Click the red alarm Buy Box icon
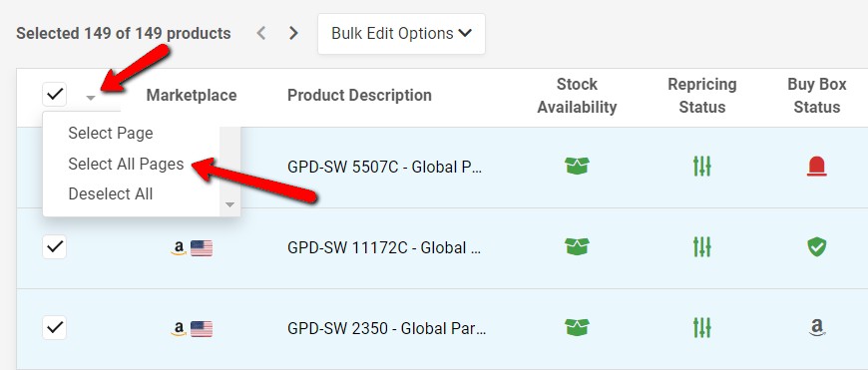The image size is (868, 370). (816, 166)
